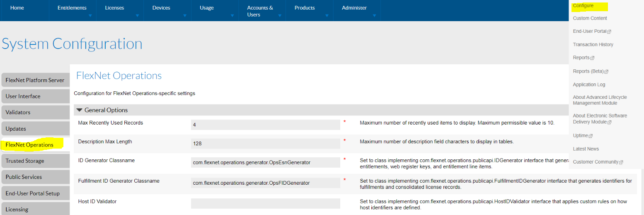Open the Application Log link
644x215 pixels.
[x=589, y=85]
